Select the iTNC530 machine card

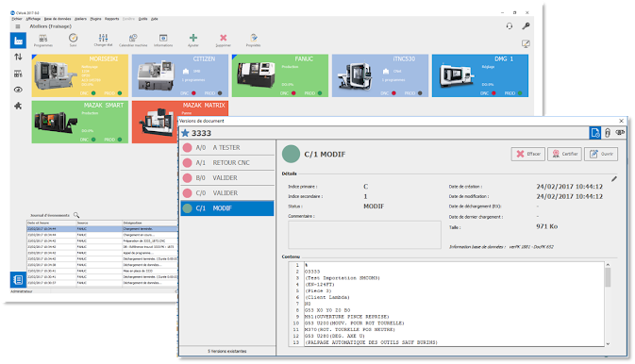pyautogui.click(x=380, y=75)
